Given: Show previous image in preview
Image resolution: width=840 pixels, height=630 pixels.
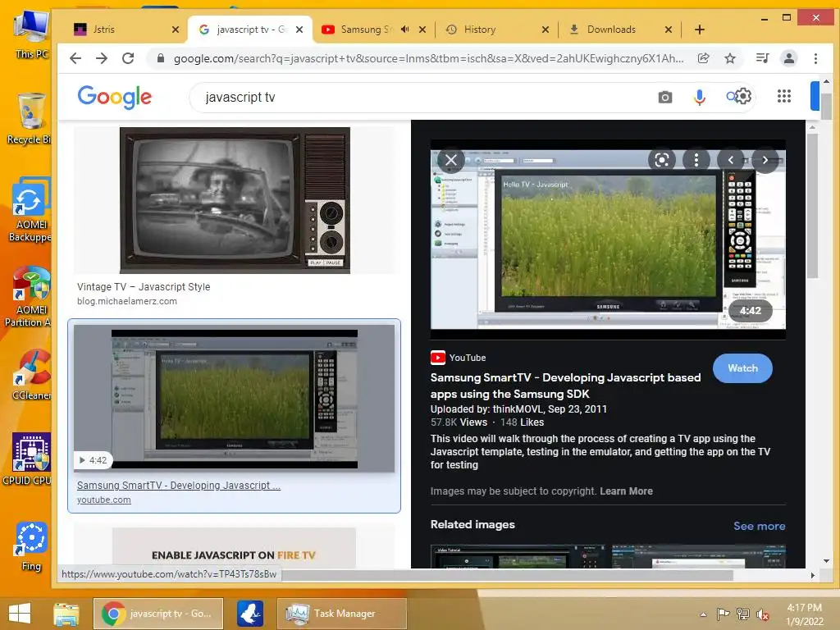Looking at the screenshot, I should 730,160.
